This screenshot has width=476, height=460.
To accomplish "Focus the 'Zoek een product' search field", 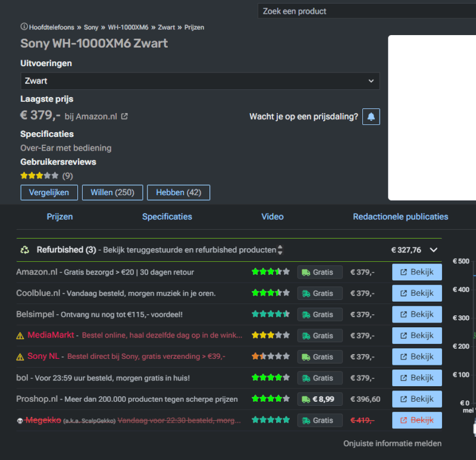I will click(x=367, y=11).
